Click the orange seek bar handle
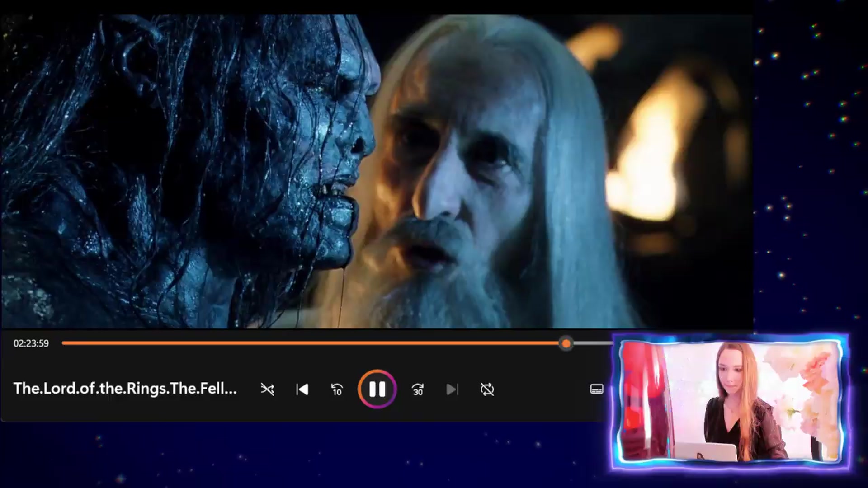The width and height of the screenshot is (868, 488). point(566,343)
